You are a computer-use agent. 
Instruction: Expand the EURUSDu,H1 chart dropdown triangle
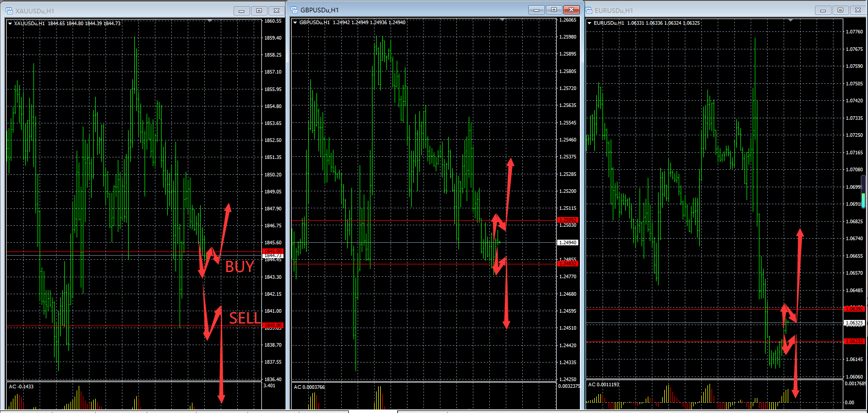590,23
